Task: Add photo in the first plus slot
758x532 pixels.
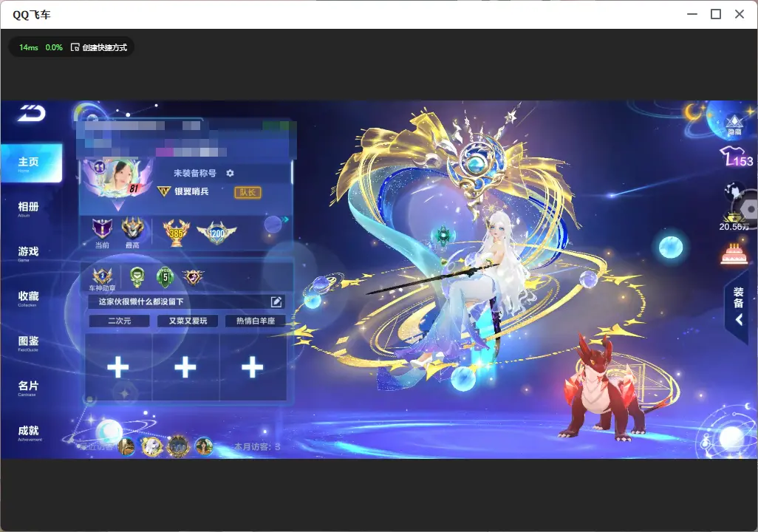Action: [118, 367]
